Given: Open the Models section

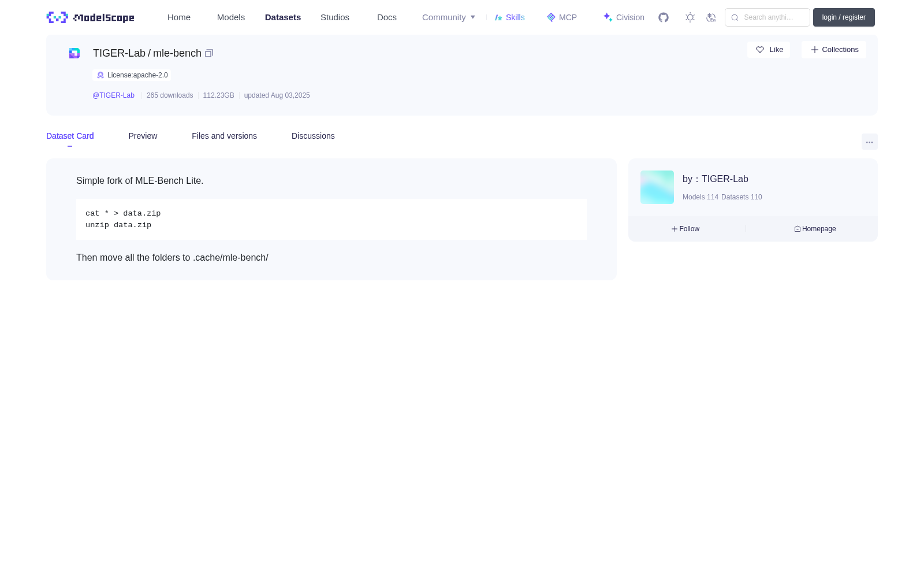Looking at the screenshot, I should (x=231, y=17).
